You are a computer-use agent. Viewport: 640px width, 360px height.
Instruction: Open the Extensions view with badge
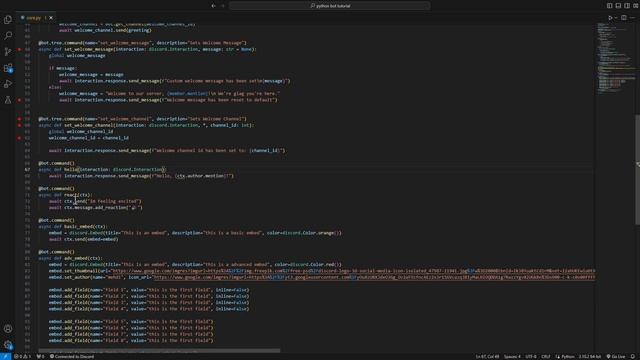(x=8, y=68)
